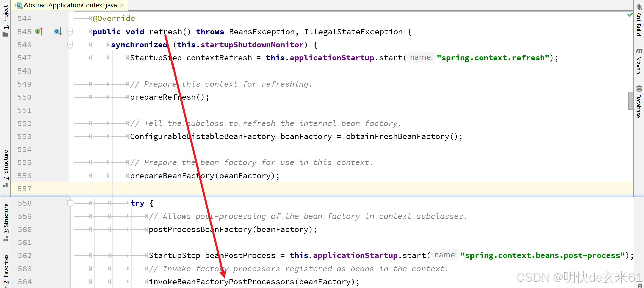Click the "spring.context.refresh" string literal
Viewport: 644px width, 288px height.
pos(493,58)
